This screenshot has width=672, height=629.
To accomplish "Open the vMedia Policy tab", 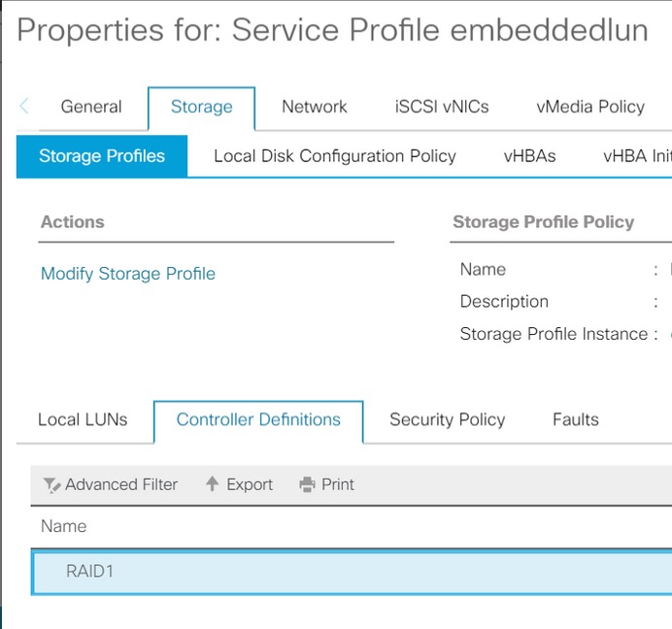I will [x=589, y=107].
